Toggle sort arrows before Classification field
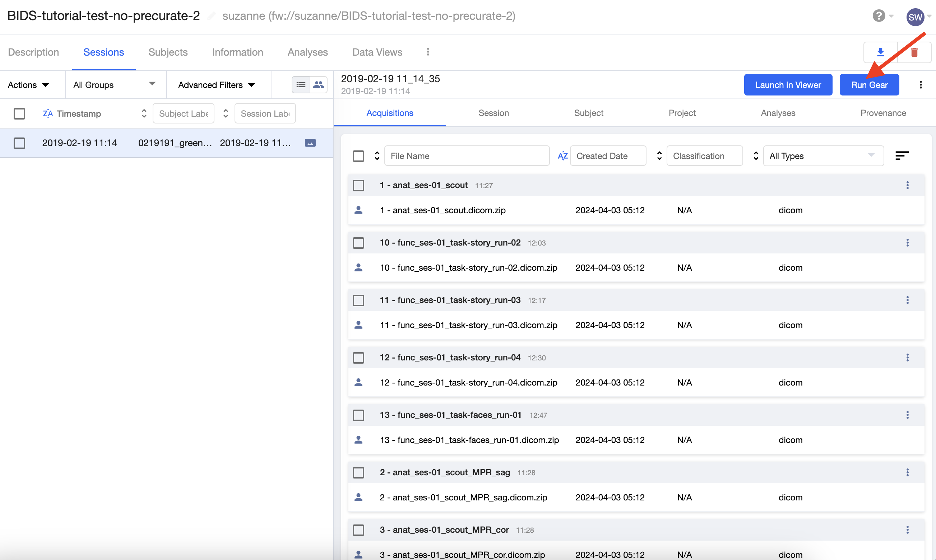This screenshot has height=560, width=936. (x=659, y=155)
